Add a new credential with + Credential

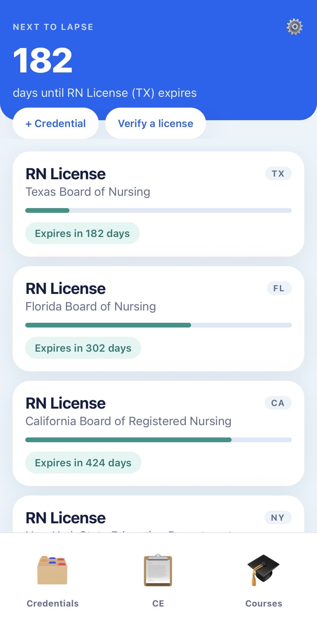56,123
